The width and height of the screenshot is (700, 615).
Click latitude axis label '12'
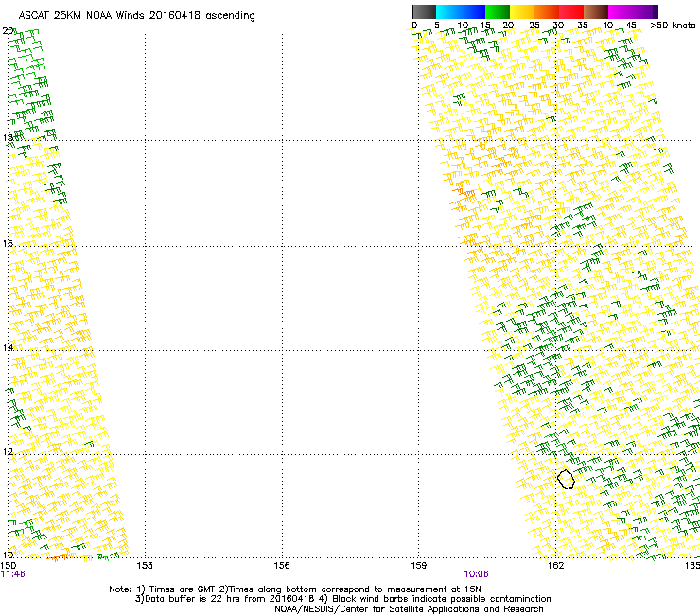[8, 452]
